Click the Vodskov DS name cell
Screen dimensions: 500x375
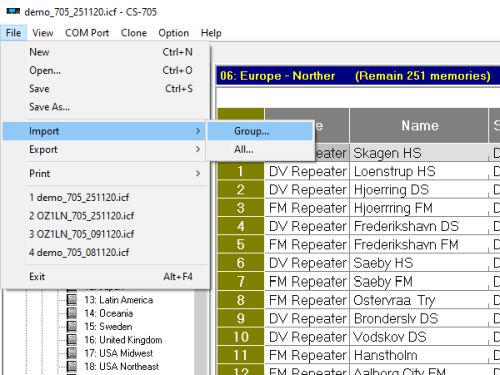pos(419,337)
